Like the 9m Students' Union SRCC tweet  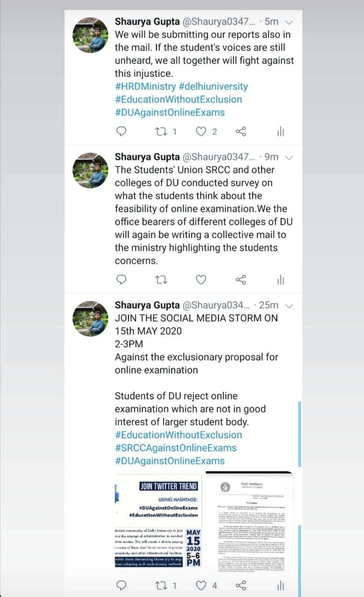tap(201, 280)
